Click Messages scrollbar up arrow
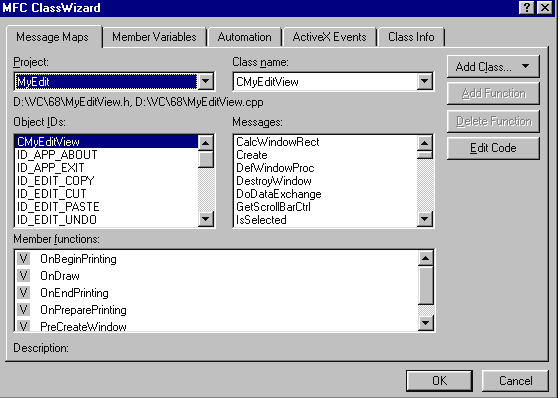The width and height of the screenshot is (560, 398). 425,143
